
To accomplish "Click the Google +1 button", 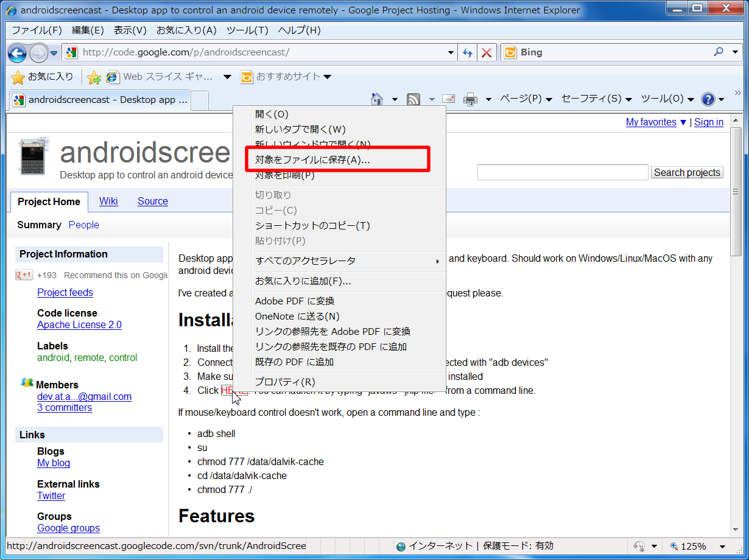I will [24, 275].
